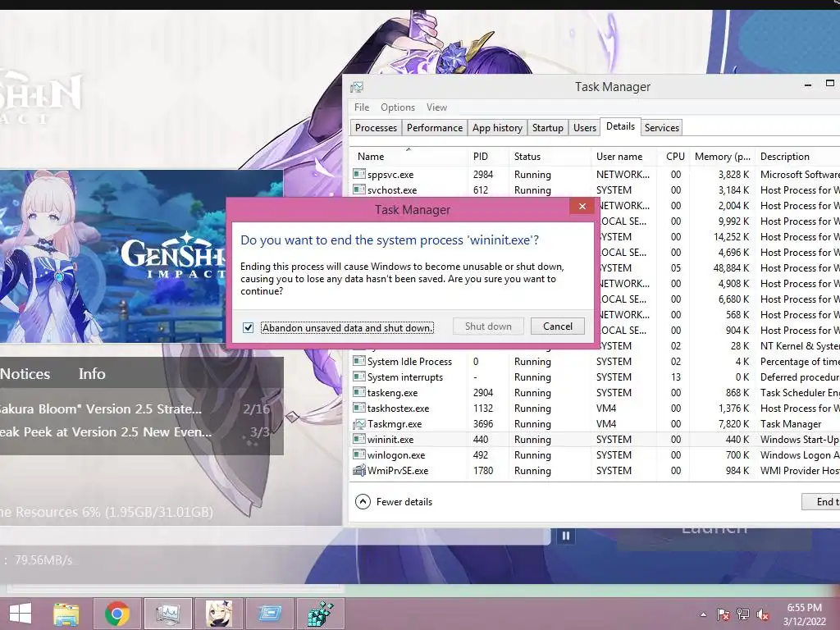Launch Google Chrome from the taskbar
The height and width of the screenshot is (630, 840).
[x=117, y=614]
